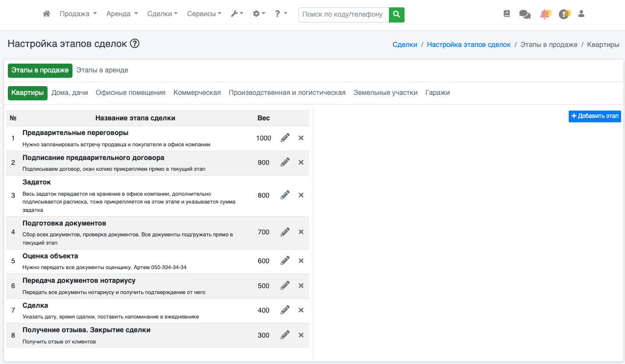Select the Земельные участки tab
Viewport: 625px width, 364px height.
385,93
